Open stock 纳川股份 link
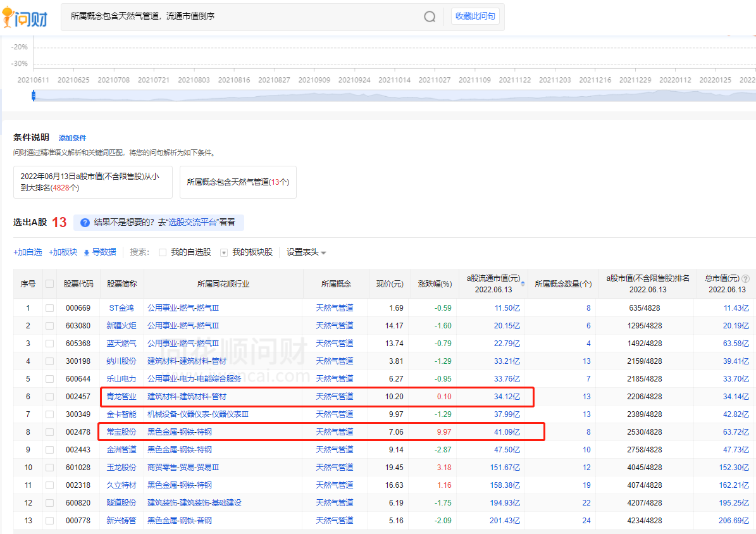 121,361
